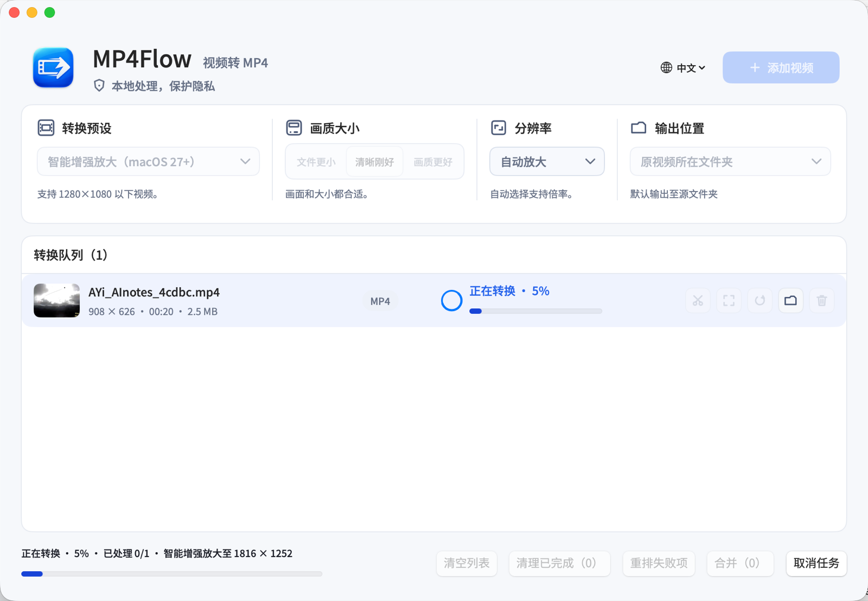Viewport: 868px width, 601px height.
Task: Click the 添加视频 button
Action: tap(781, 68)
